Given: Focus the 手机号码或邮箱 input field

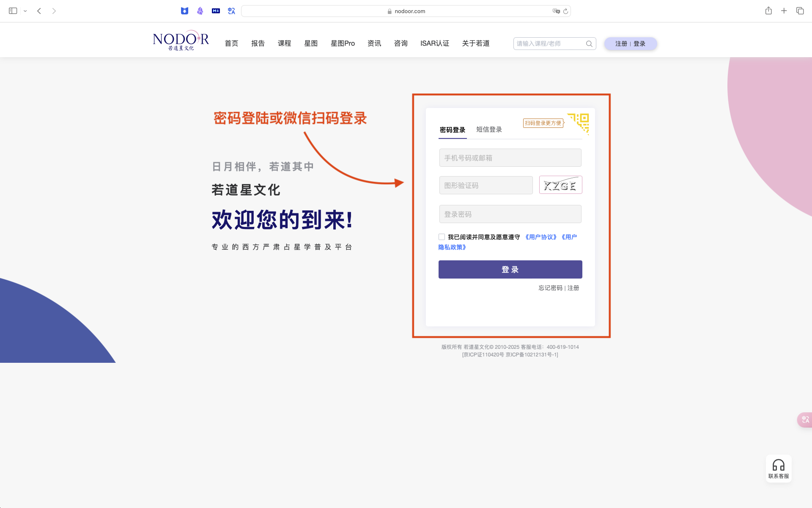Looking at the screenshot, I should pos(510,158).
